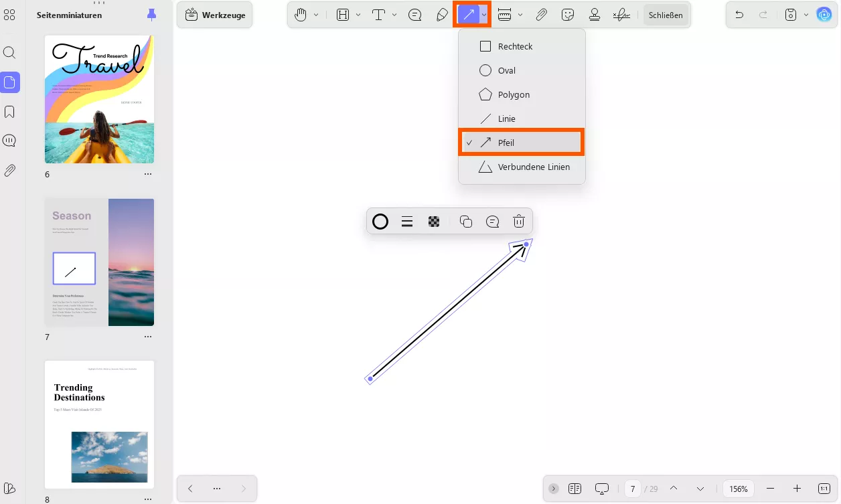
Task: Expand the save options dropdown
Action: point(806,15)
